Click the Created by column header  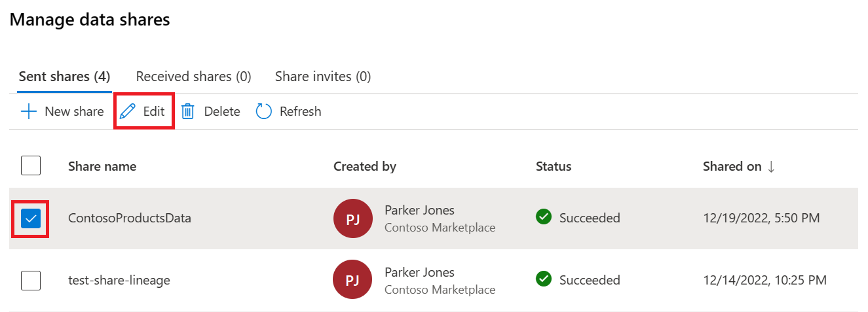point(365,166)
